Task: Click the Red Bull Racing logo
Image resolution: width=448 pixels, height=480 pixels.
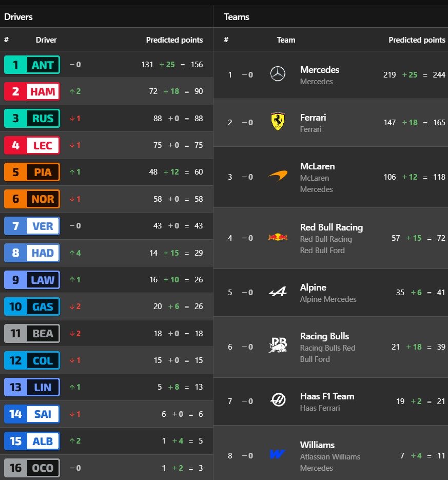Action: coord(278,237)
